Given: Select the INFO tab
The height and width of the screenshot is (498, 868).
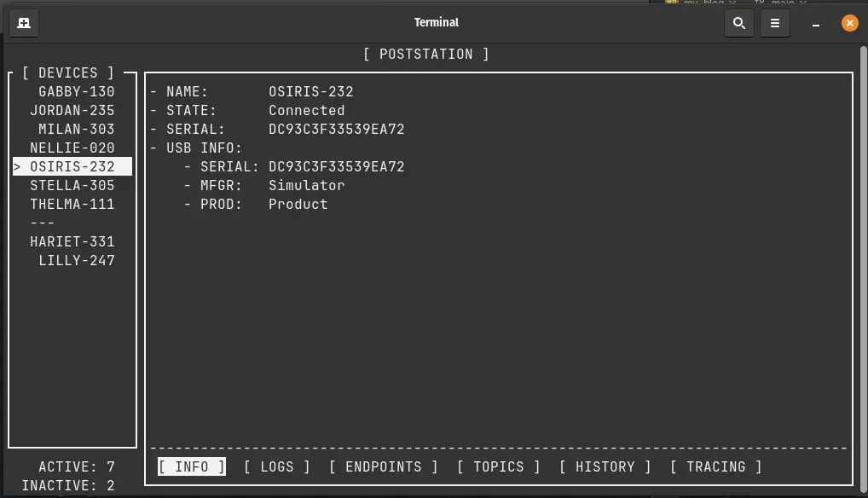Looking at the screenshot, I should coord(190,466).
